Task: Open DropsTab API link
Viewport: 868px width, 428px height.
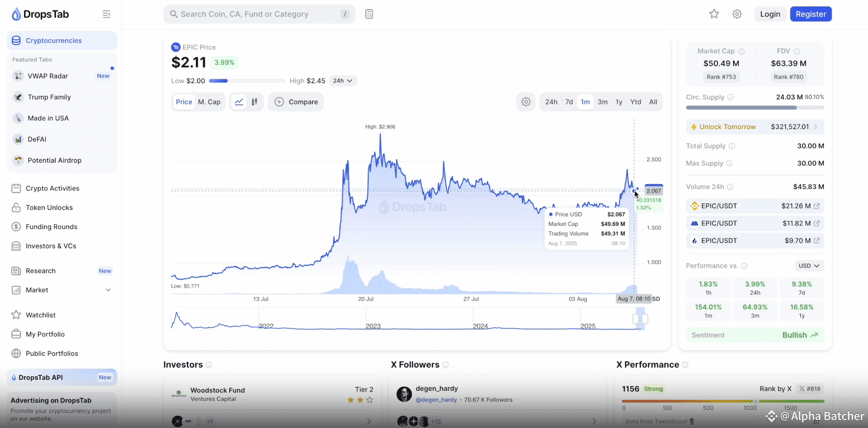Action: [x=62, y=378]
